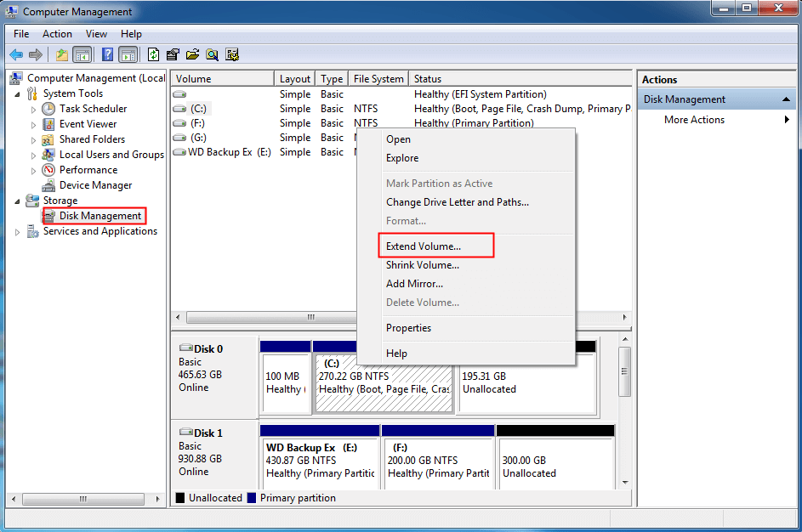Click the open folder toolbar icon
The image size is (802, 532).
point(192,54)
